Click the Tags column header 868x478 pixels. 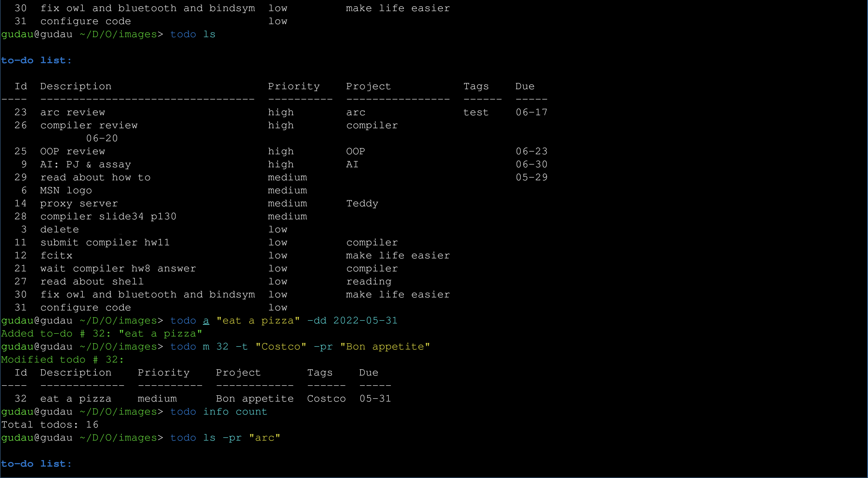coord(476,86)
